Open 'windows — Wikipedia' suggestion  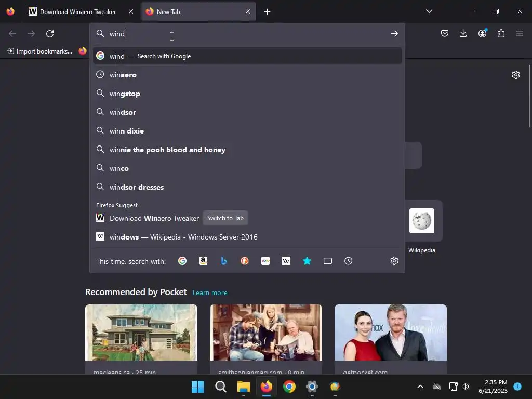click(x=247, y=237)
